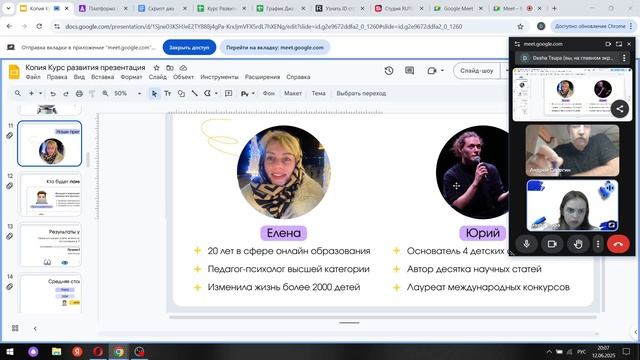Select slide 13 thumbnail
Image resolution: width=640 pixels, height=360 pixels.
(49, 244)
